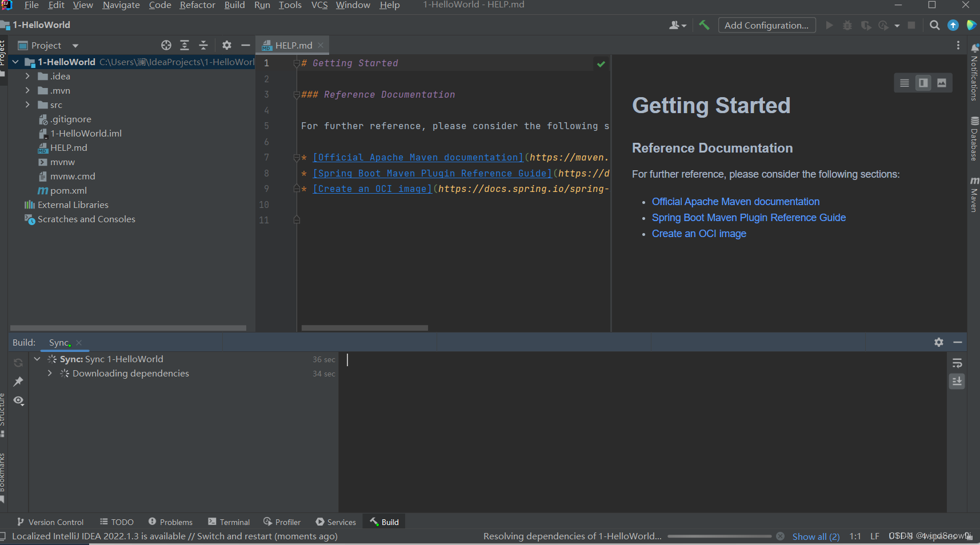Open the Refactor menu
980x545 pixels.
coord(198,5)
